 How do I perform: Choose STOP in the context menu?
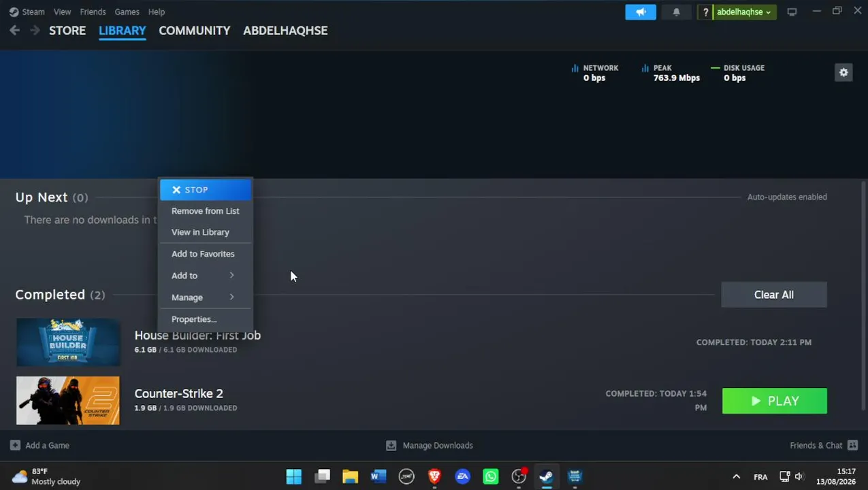point(206,190)
